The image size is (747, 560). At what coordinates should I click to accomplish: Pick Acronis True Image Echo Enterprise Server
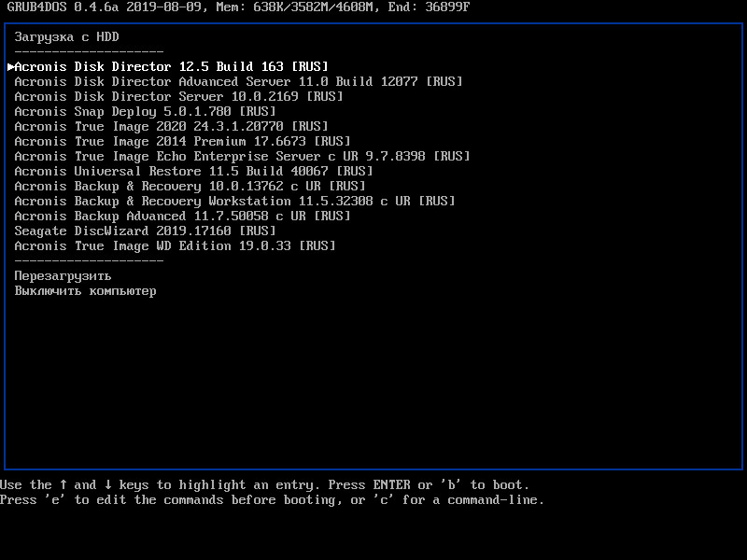pos(242,157)
